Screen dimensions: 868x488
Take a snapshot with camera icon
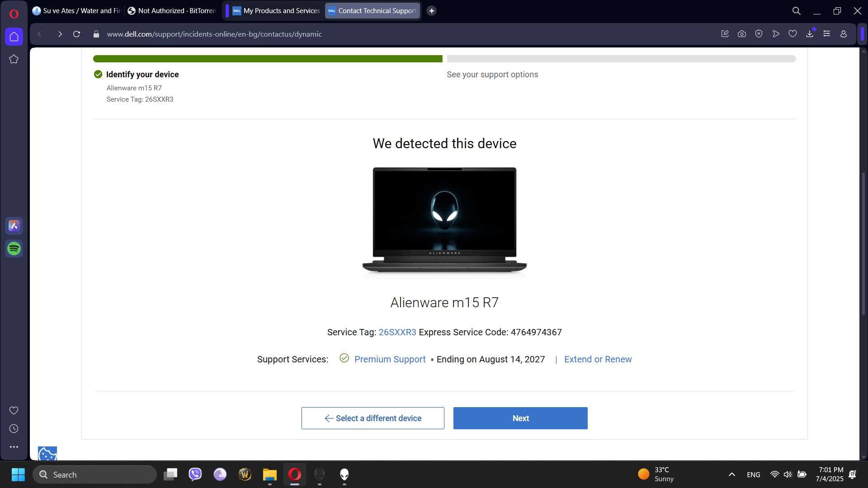coord(742,34)
